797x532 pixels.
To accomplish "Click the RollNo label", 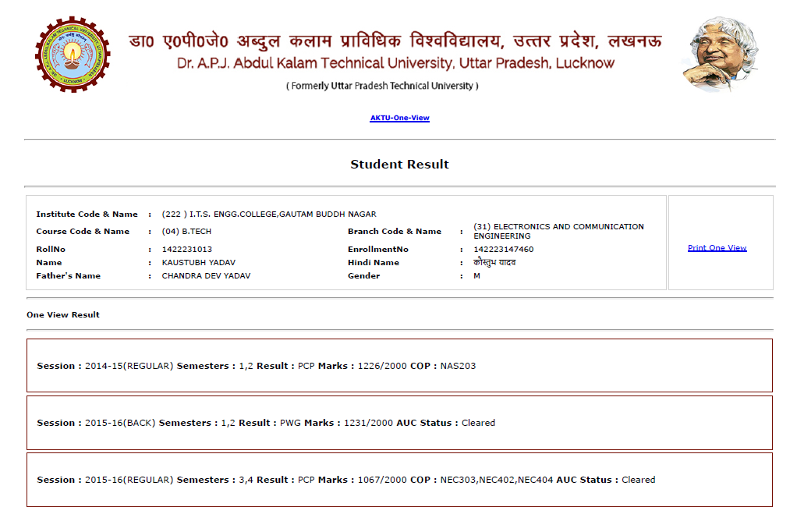I will point(51,249).
